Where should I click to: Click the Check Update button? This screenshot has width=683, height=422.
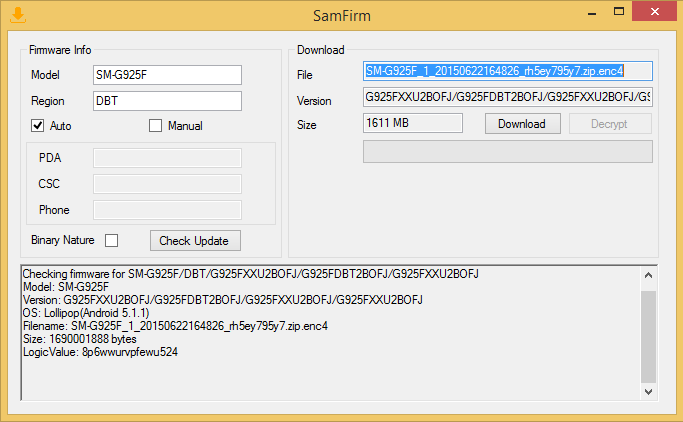coord(195,240)
